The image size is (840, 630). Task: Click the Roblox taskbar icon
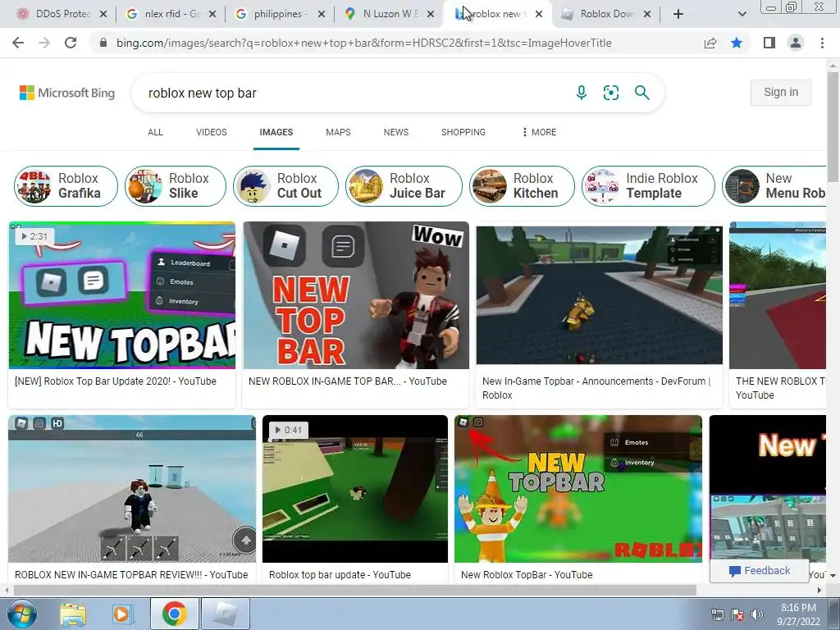coord(226,614)
